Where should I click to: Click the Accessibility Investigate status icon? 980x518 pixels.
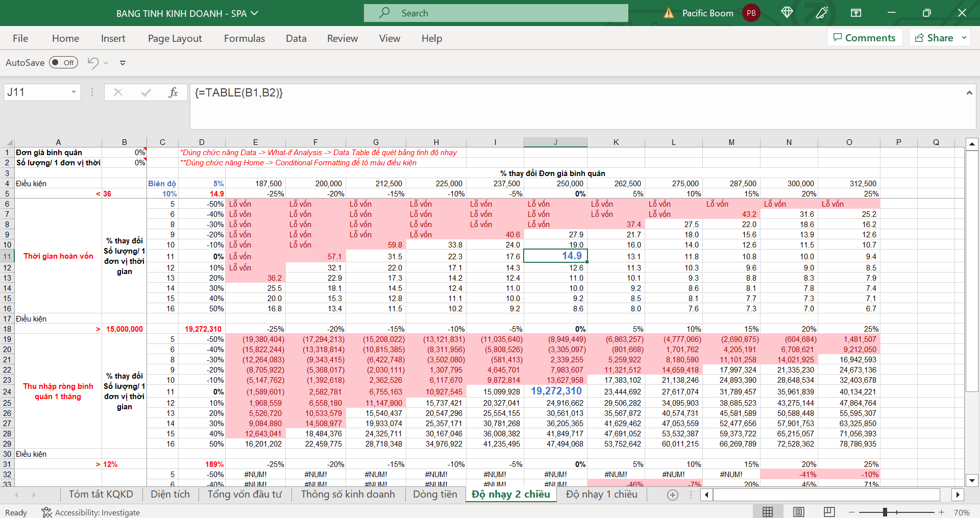pos(47,512)
